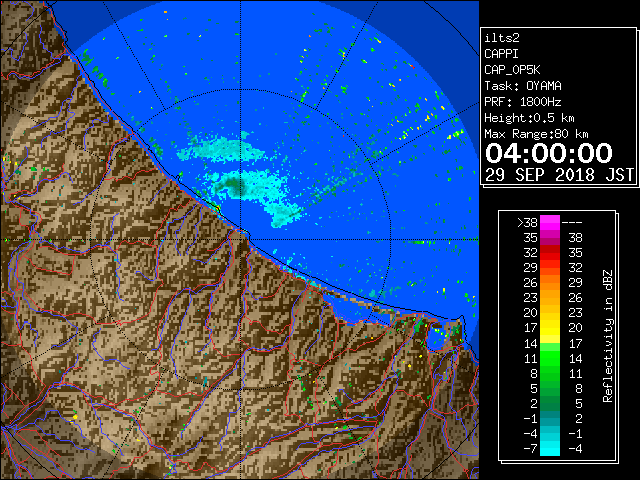Click the radar center where crosshair lines meet
The height and width of the screenshot is (480, 640).
[x=240, y=240]
